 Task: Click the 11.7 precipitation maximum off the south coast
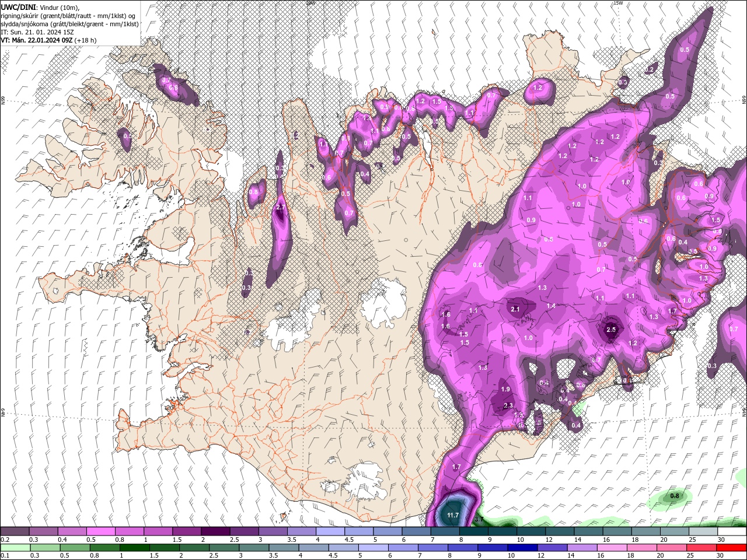click(x=453, y=515)
